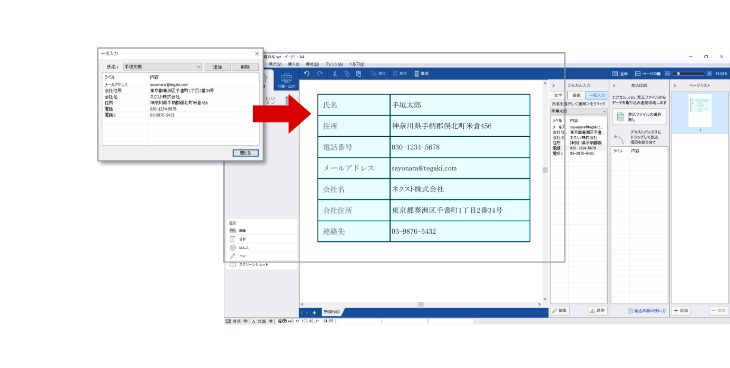Click the zoom slider in the toolbar
The image size is (730, 368).
pos(688,74)
